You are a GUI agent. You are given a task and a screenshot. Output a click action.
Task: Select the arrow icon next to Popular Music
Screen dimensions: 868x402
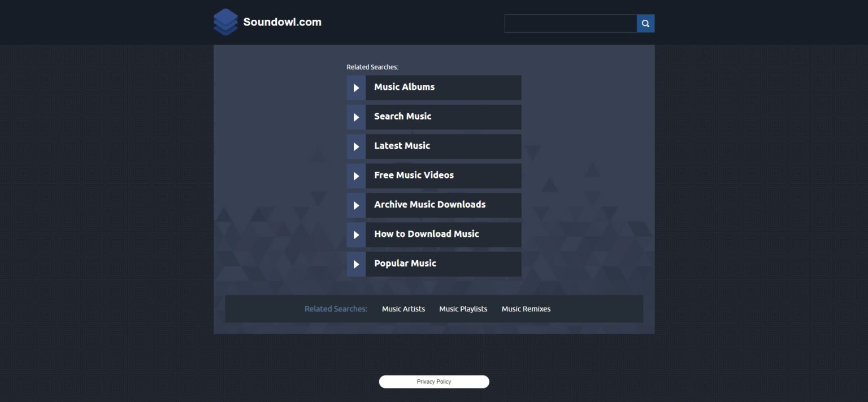[356, 264]
